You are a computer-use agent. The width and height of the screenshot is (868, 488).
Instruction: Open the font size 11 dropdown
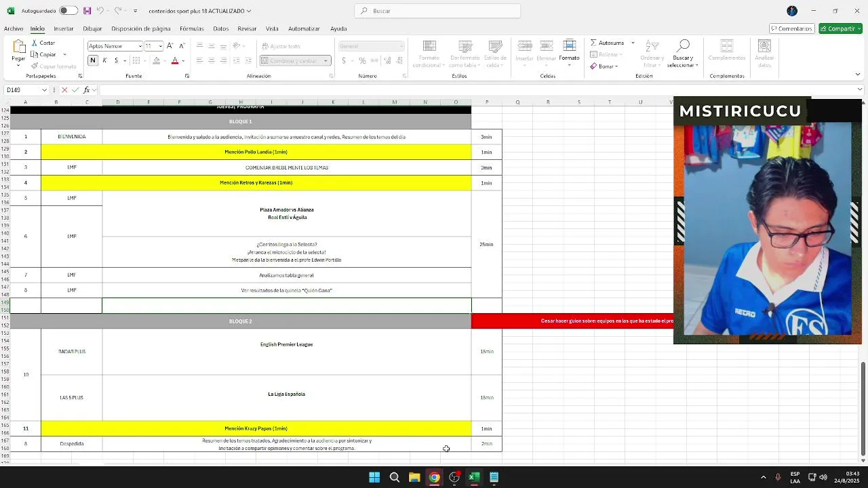[160, 46]
